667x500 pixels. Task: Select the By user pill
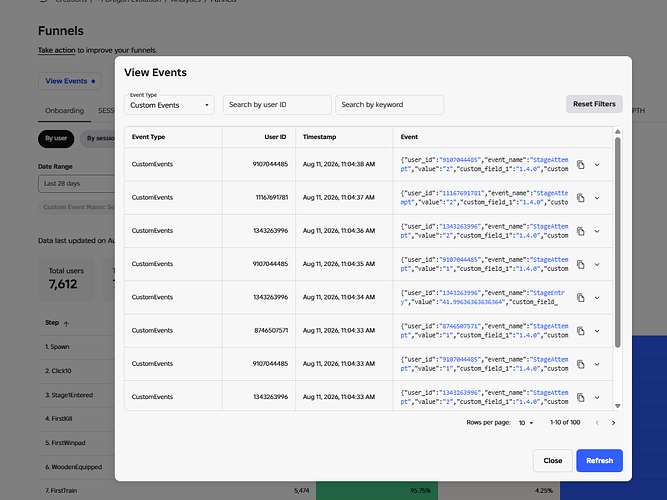pos(56,139)
